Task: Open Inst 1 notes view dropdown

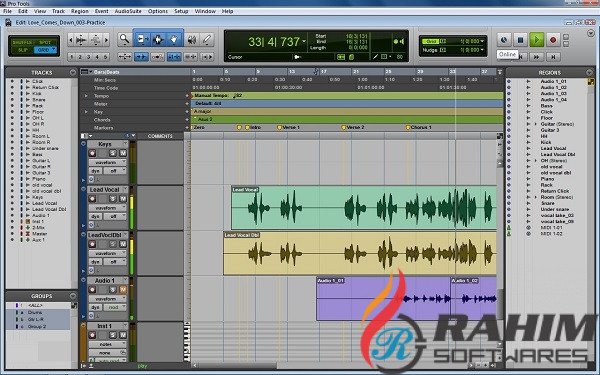Action: [107, 344]
